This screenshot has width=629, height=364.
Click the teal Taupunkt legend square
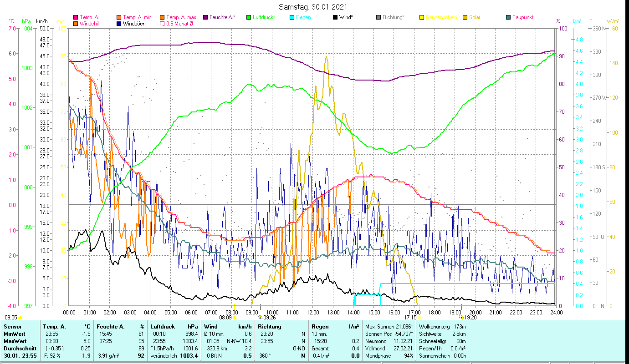508,18
